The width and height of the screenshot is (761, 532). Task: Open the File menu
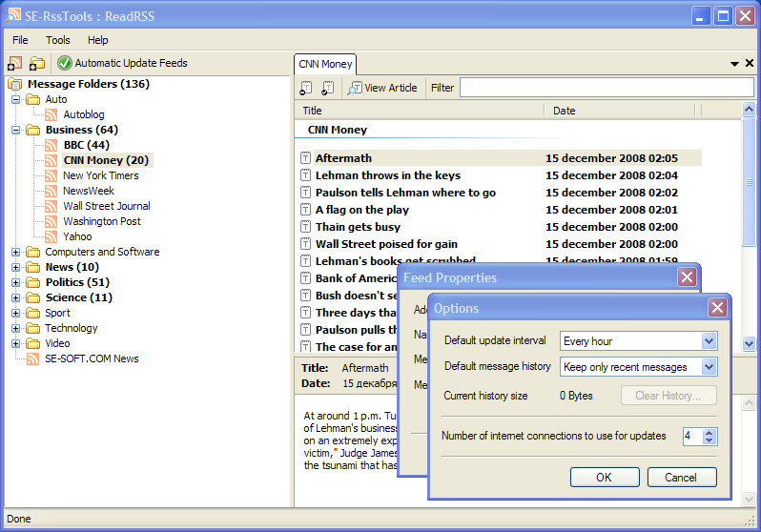pyautogui.click(x=20, y=40)
